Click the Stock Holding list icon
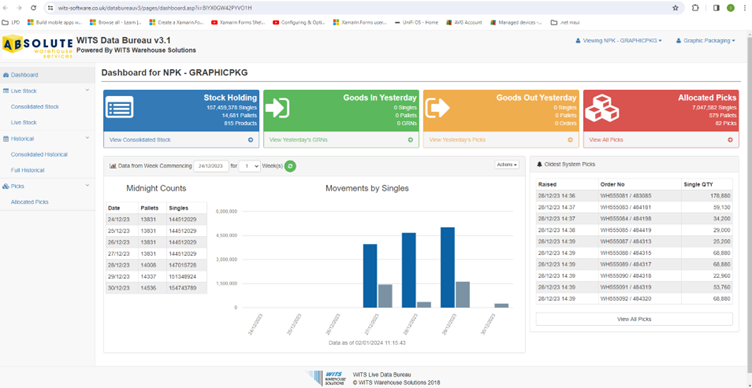The height and width of the screenshot is (388, 752). (x=120, y=107)
